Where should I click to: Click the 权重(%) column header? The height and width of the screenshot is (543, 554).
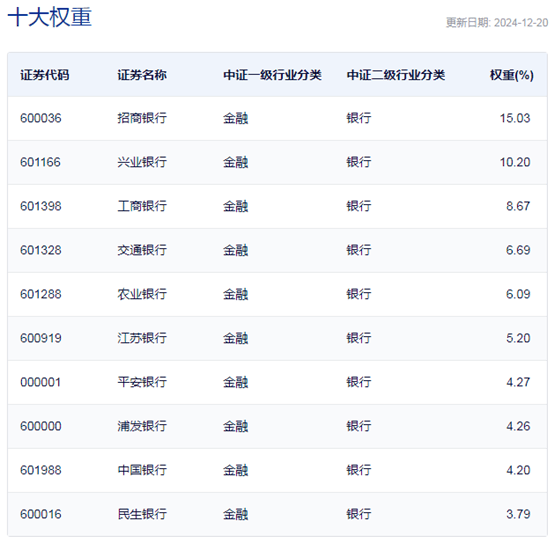[512, 75]
